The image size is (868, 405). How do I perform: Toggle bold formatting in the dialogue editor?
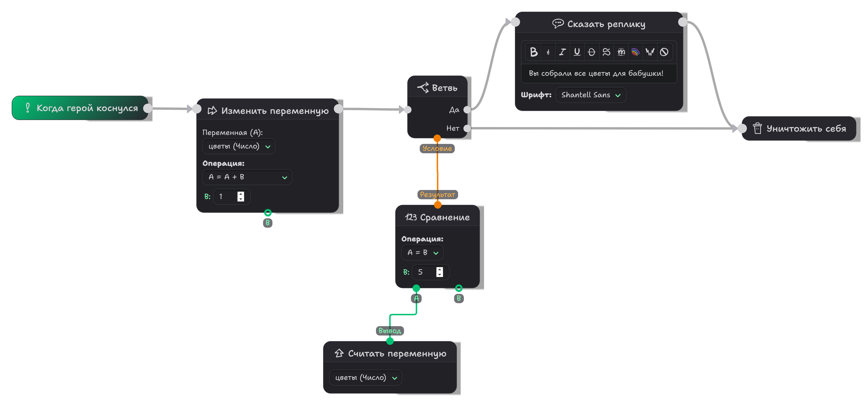click(x=533, y=52)
